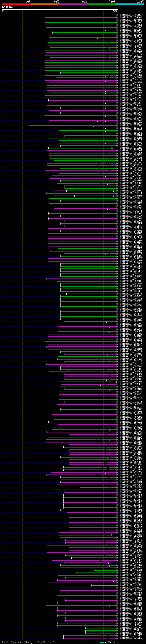Follow the UniRef100_B9NGU4 link
Screen dimensions: 146x644
[131, 67]
